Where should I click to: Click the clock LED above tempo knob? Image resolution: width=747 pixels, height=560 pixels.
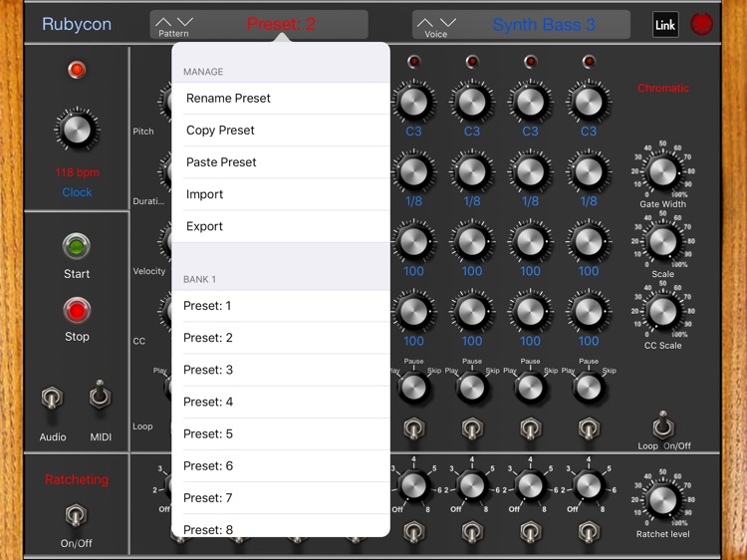77,70
